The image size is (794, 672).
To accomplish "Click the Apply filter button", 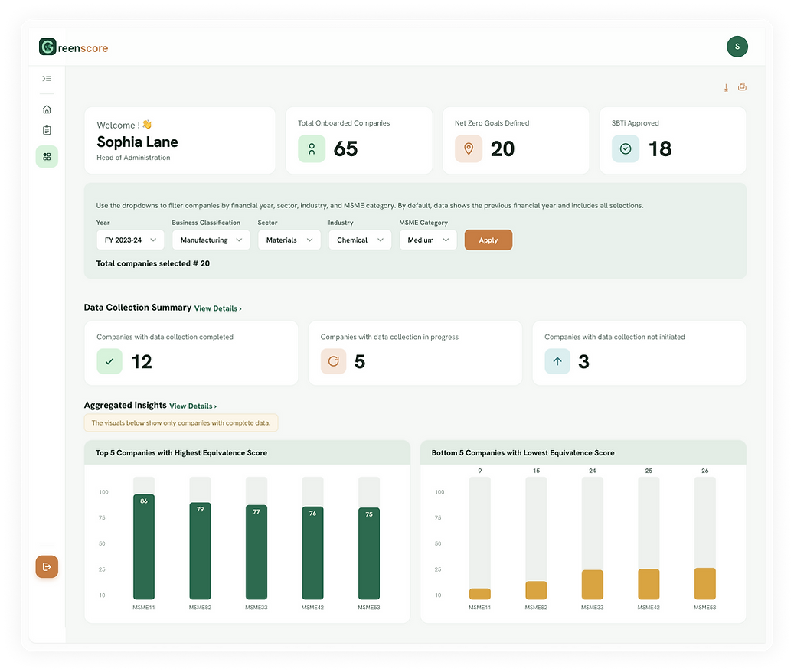I will click(x=488, y=240).
